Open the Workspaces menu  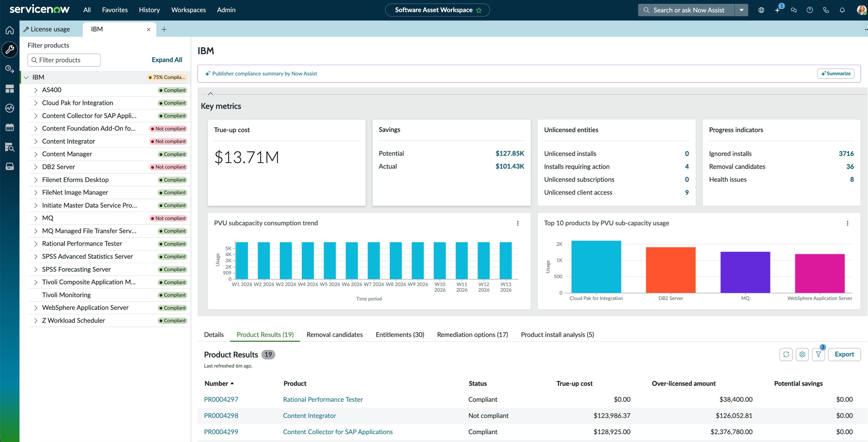click(x=188, y=10)
